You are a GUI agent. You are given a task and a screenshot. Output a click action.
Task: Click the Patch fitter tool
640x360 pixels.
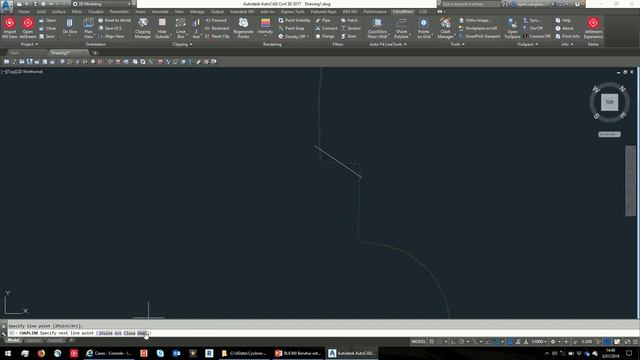pos(349,20)
